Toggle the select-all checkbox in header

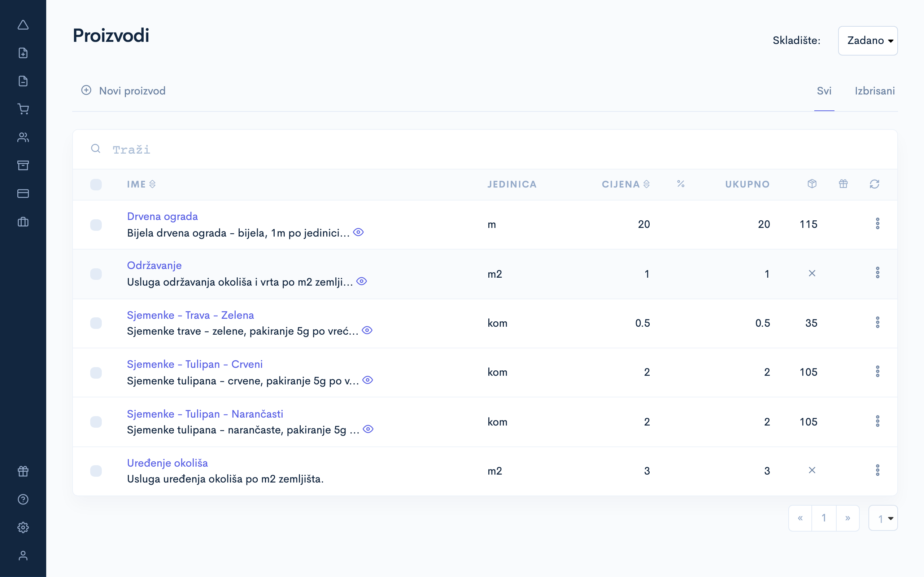pyautogui.click(x=96, y=185)
